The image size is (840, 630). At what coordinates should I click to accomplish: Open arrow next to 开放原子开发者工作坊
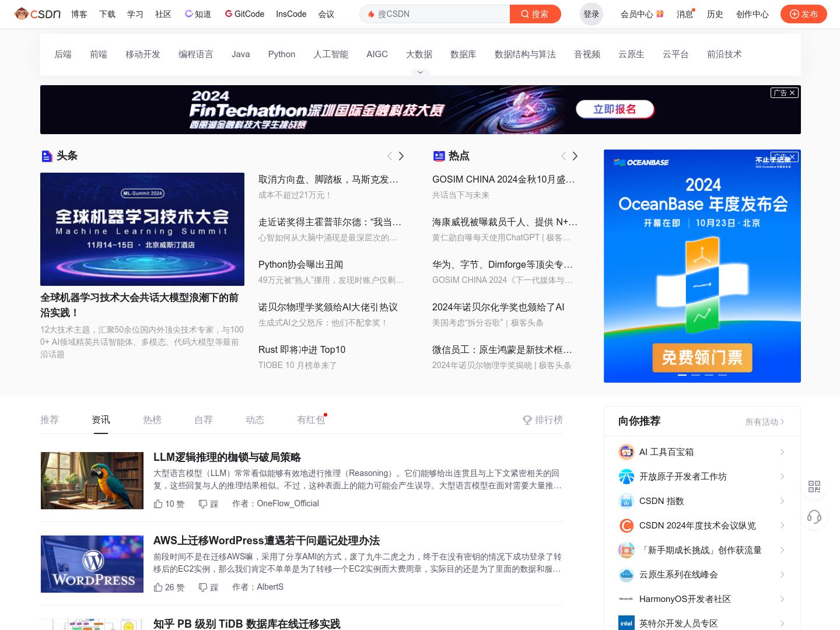click(782, 477)
